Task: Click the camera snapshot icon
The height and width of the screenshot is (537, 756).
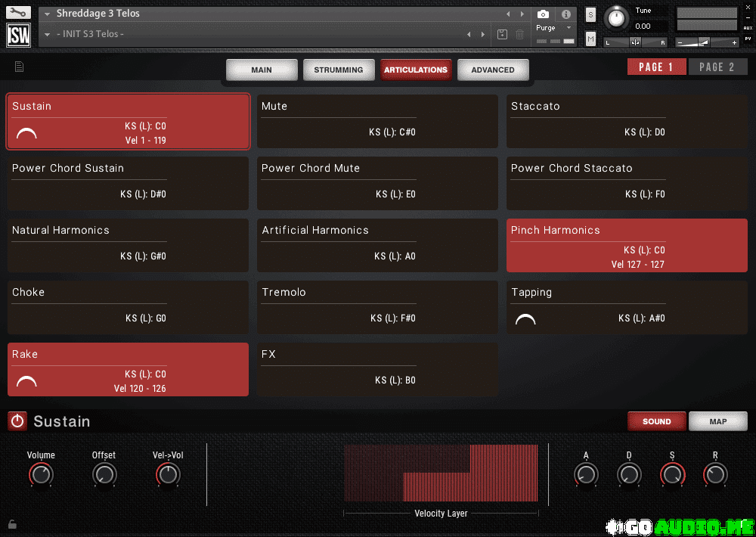Action: point(543,14)
